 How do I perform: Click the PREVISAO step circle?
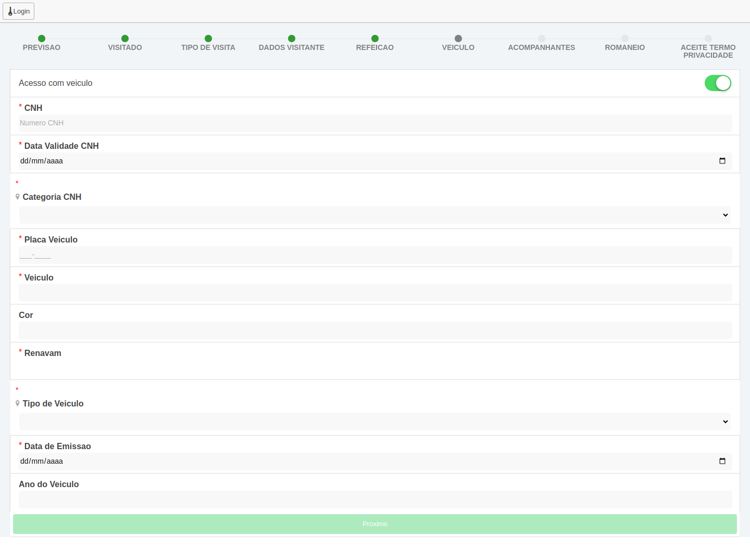[x=42, y=39]
